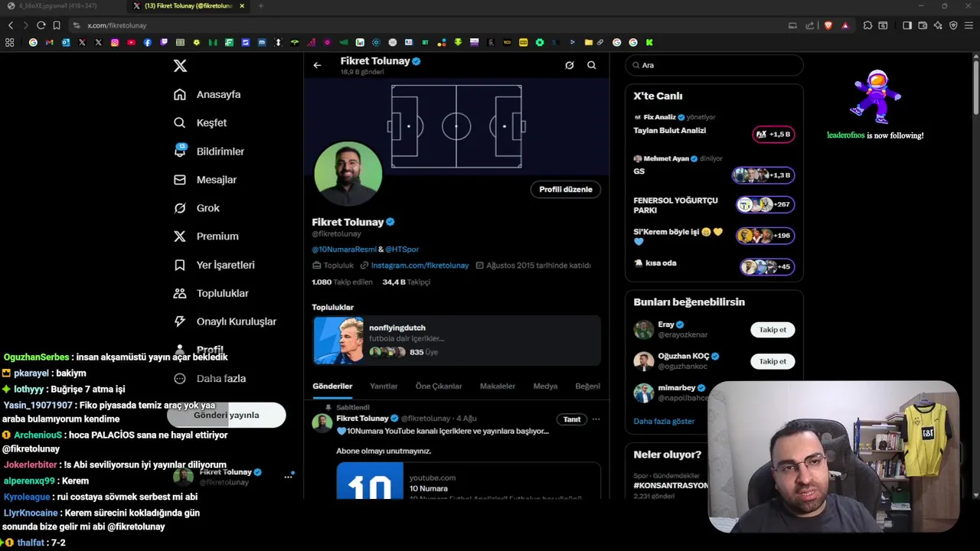This screenshot has height=551, width=980.
Task: Open the Twitch bookmark in bookmarks bar
Action: [164, 42]
